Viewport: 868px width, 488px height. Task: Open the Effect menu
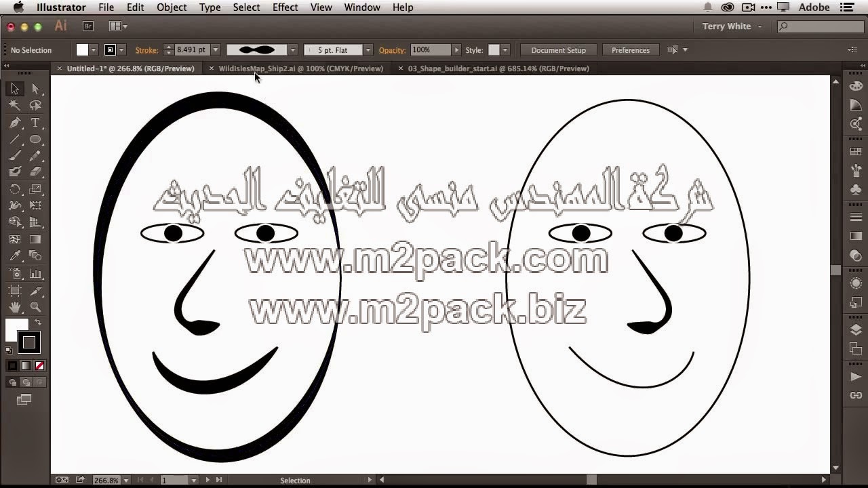pyautogui.click(x=285, y=7)
